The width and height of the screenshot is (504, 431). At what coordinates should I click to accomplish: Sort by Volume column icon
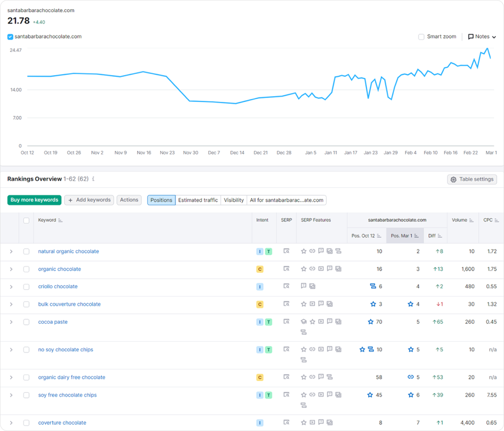[x=471, y=221]
